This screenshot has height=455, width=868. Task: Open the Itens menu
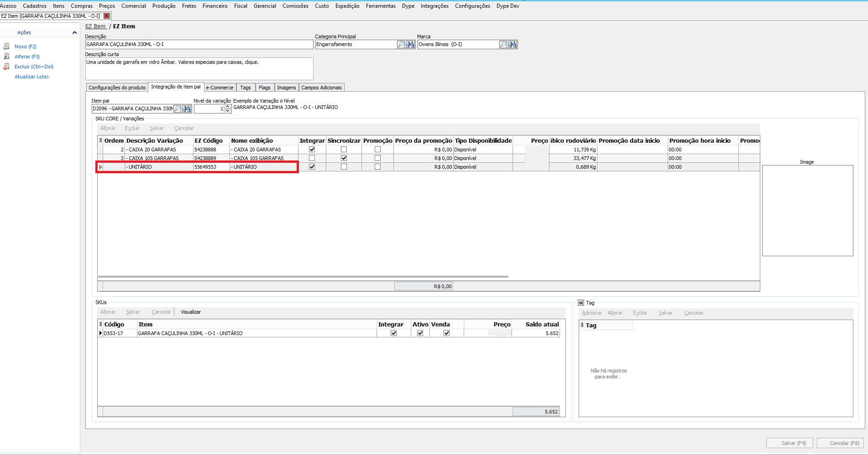(x=58, y=6)
